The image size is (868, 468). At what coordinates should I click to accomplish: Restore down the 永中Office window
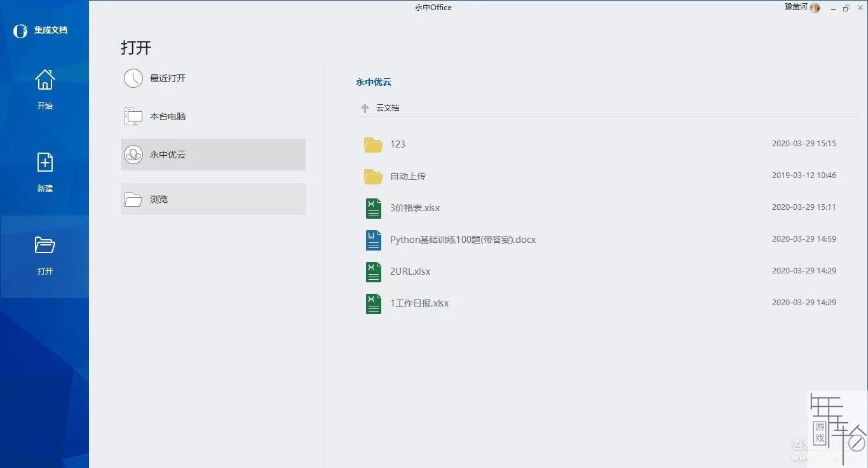pyautogui.click(x=846, y=8)
